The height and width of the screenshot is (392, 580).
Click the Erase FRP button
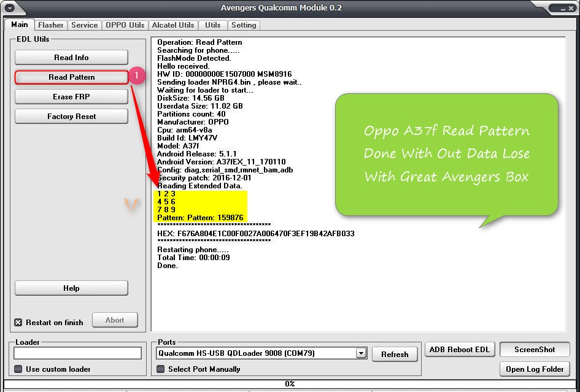[x=71, y=97]
